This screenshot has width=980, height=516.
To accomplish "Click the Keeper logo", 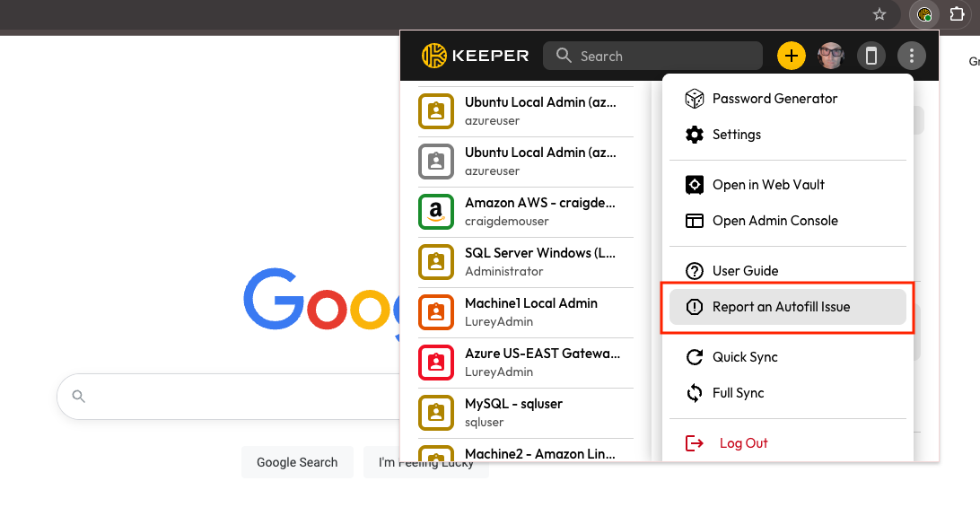I will click(x=476, y=56).
